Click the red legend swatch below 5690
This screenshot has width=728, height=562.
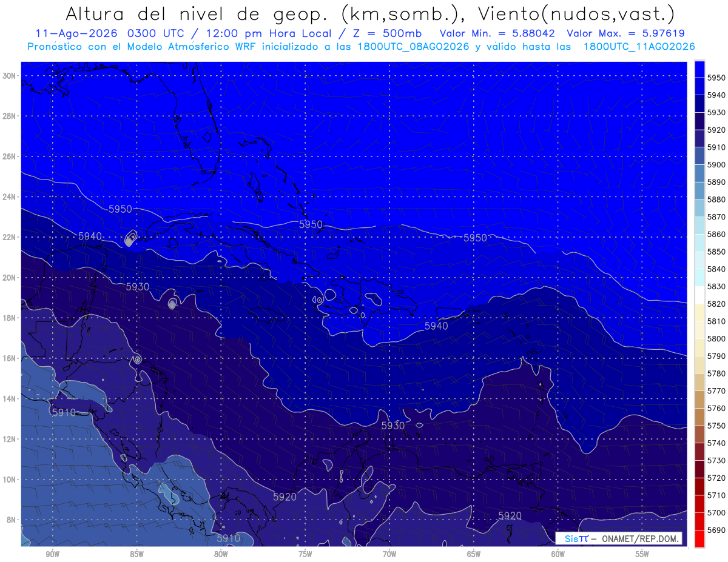[x=699, y=538]
